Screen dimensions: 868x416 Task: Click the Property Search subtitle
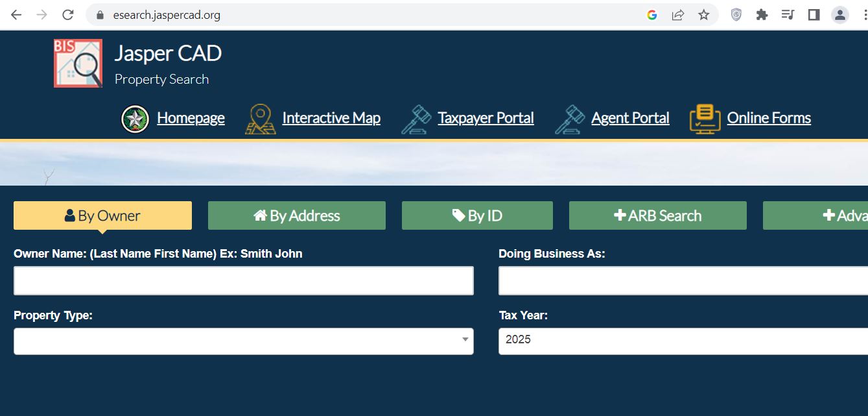(x=161, y=79)
